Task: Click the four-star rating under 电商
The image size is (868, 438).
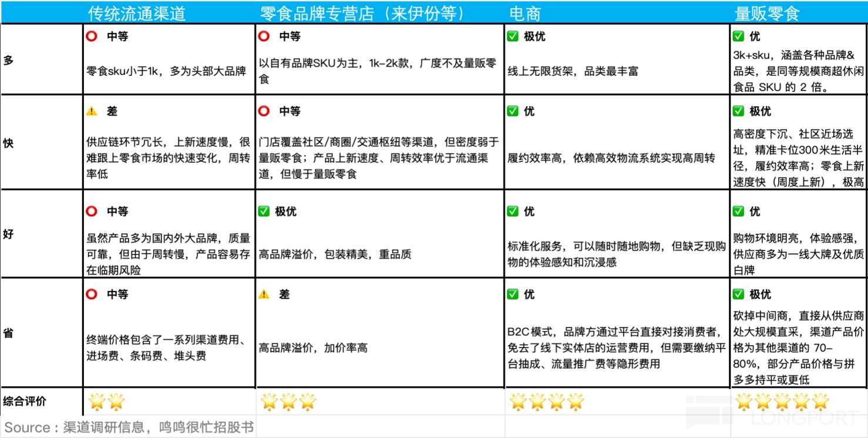Action: pos(547,402)
